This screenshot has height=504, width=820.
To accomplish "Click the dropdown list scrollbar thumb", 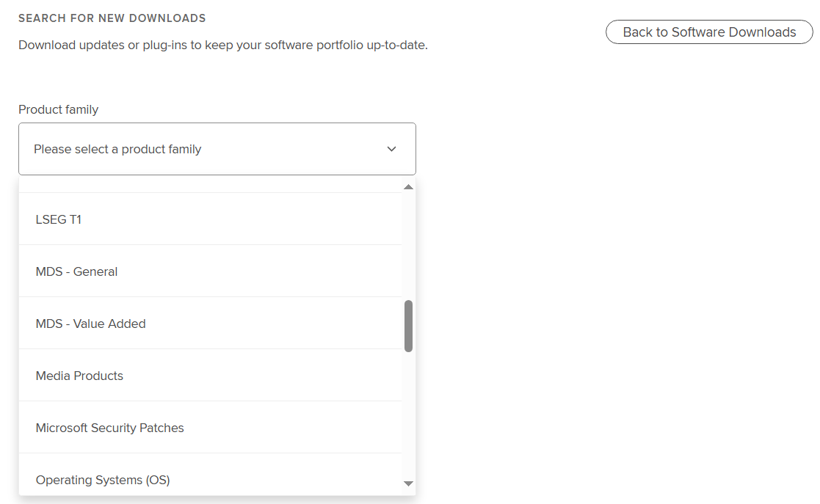I will point(409,326).
